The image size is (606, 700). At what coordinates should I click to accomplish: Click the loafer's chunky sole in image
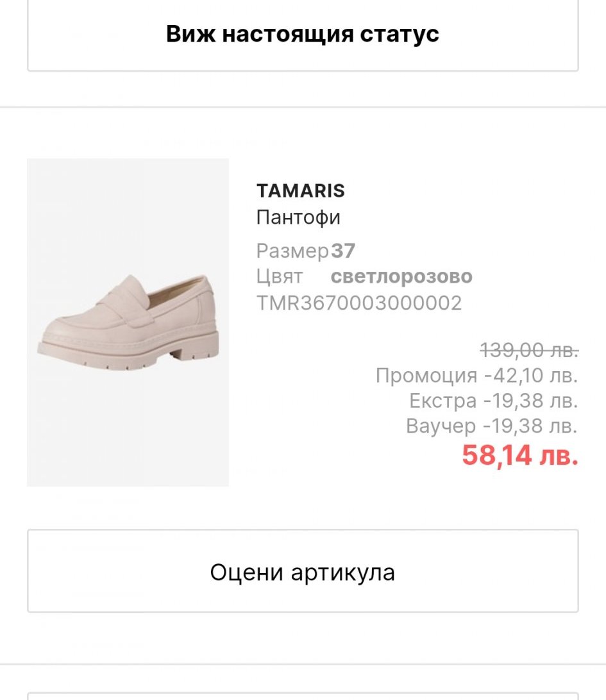[128, 354]
